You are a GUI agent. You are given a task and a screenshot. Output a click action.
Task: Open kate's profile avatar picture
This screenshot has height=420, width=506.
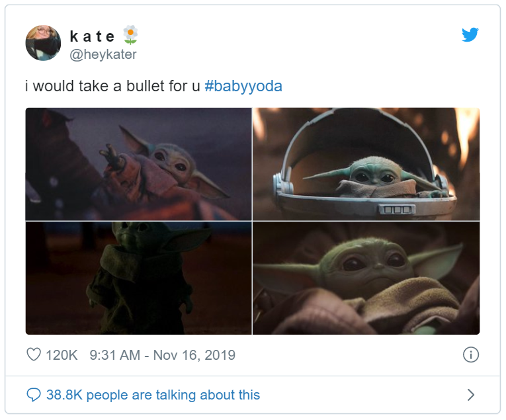[x=43, y=43]
